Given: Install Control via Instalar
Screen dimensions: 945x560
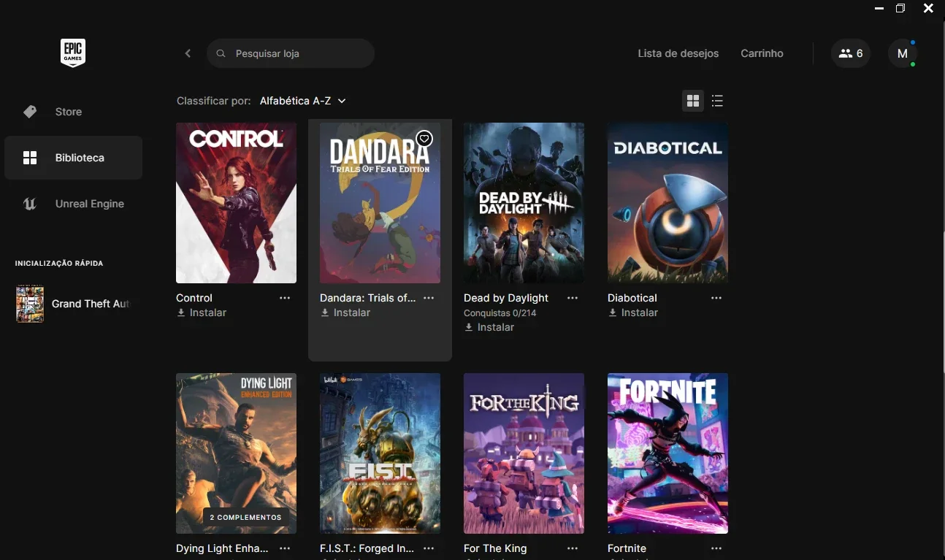Looking at the screenshot, I should coord(202,312).
